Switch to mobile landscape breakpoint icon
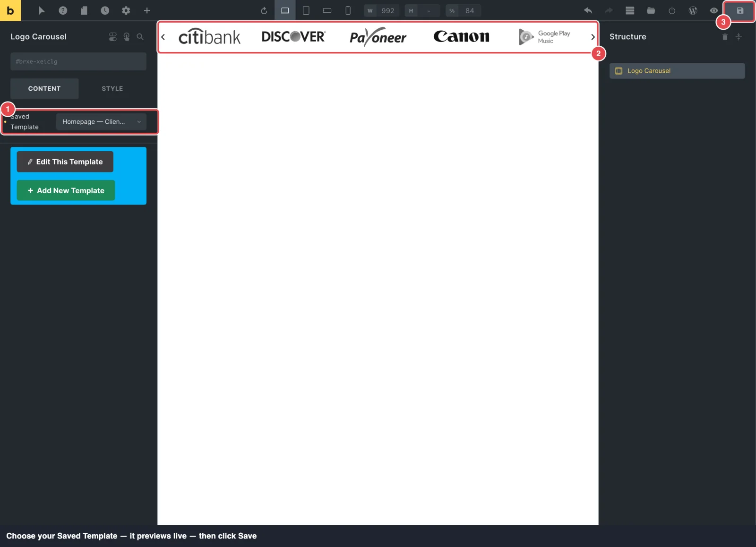Viewport: 756px width, 547px height. click(x=327, y=10)
